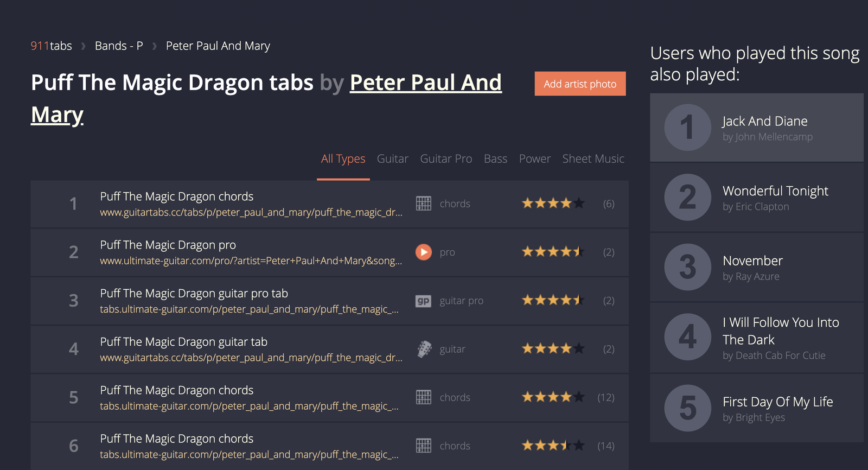Click tabs.ultimate-guitar.com URL in row 6
Viewport: 868px width, 470px height.
click(x=250, y=454)
